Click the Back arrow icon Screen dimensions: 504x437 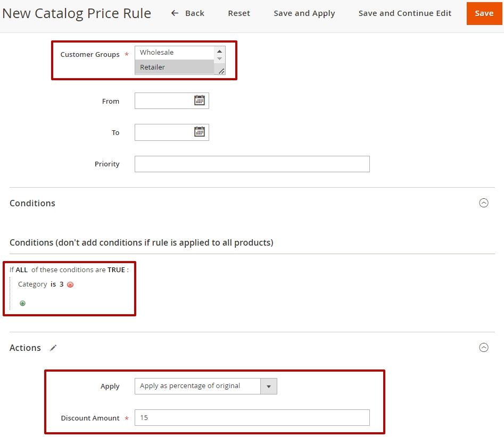click(175, 13)
